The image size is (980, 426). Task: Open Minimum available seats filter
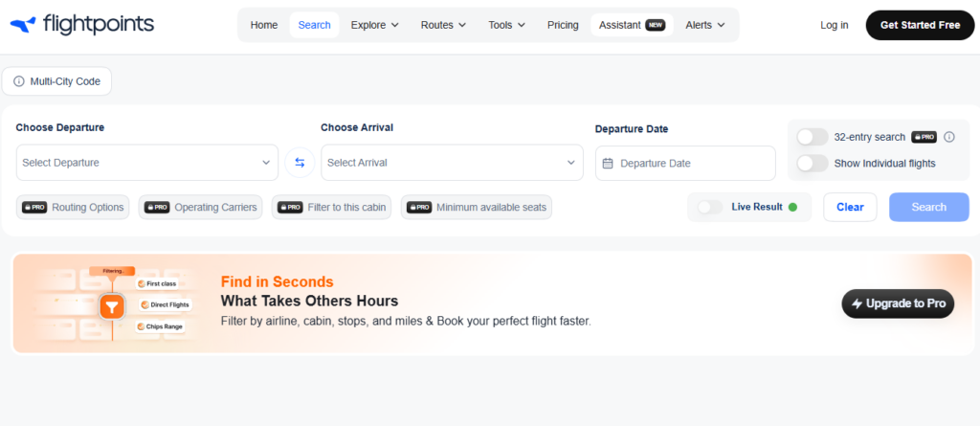pyautogui.click(x=477, y=207)
